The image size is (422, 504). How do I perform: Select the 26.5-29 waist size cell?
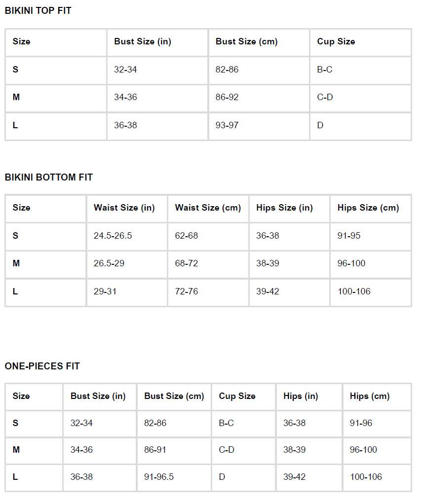click(109, 263)
